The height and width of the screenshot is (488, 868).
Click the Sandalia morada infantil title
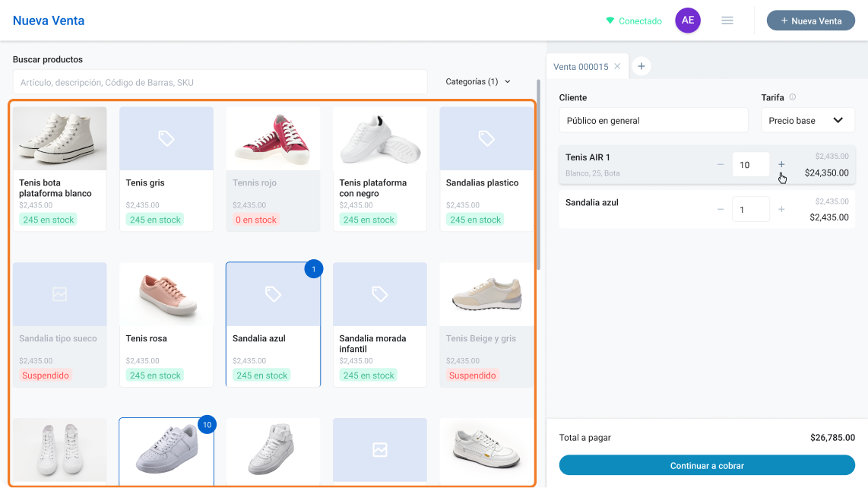tap(372, 344)
